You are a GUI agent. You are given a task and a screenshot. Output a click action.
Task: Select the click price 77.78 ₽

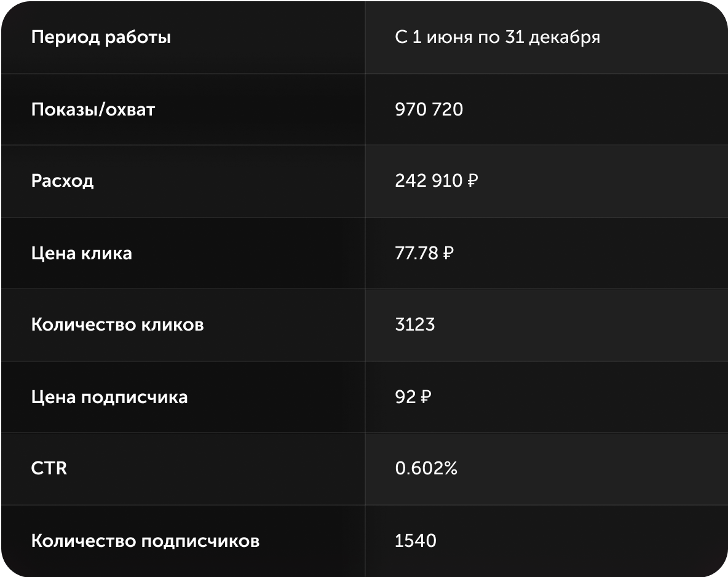[x=424, y=253]
